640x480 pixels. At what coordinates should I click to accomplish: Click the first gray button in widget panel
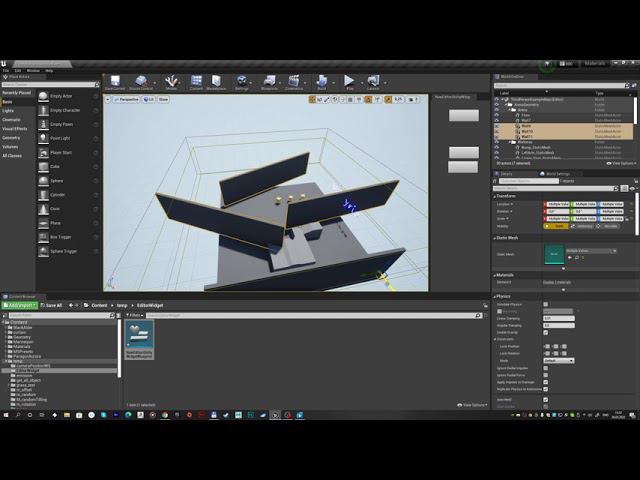point(464,116)
